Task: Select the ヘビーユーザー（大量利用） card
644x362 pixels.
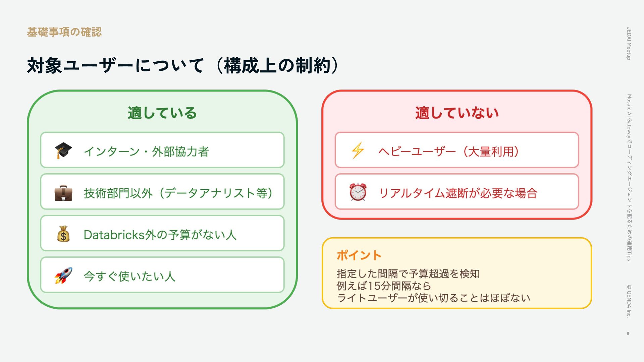Action: [457, 150]
